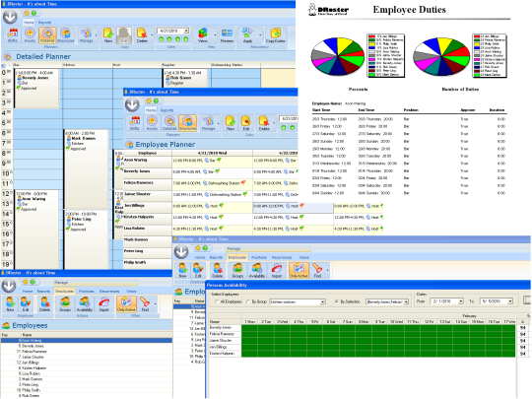Open Employees planner icon in Detailed Planner window

click(x=65, y=35)
